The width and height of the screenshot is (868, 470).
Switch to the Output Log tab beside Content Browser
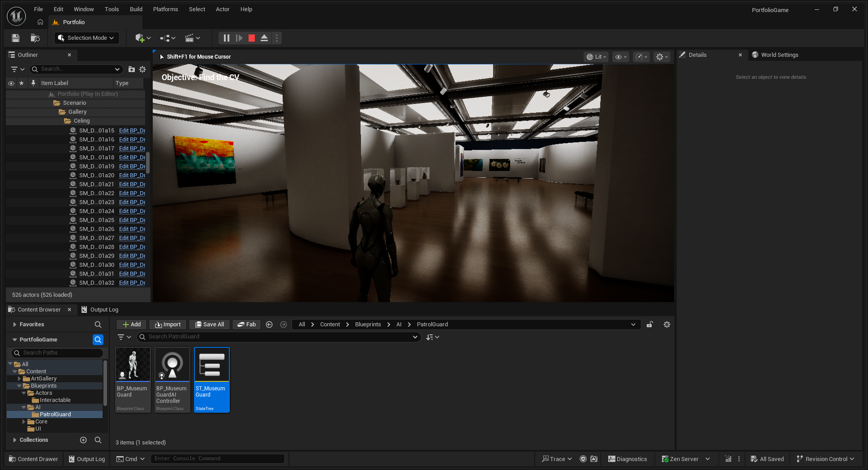[99, 310]
